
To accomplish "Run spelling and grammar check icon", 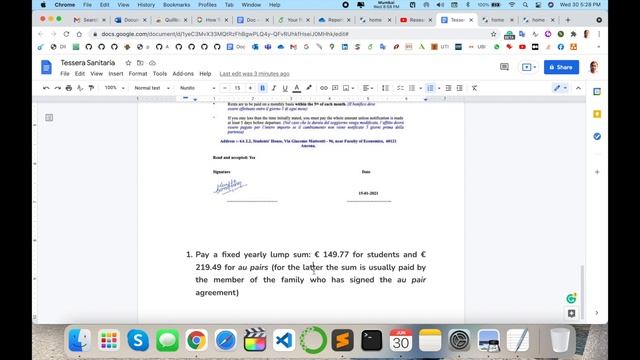I will coord(80,88).
